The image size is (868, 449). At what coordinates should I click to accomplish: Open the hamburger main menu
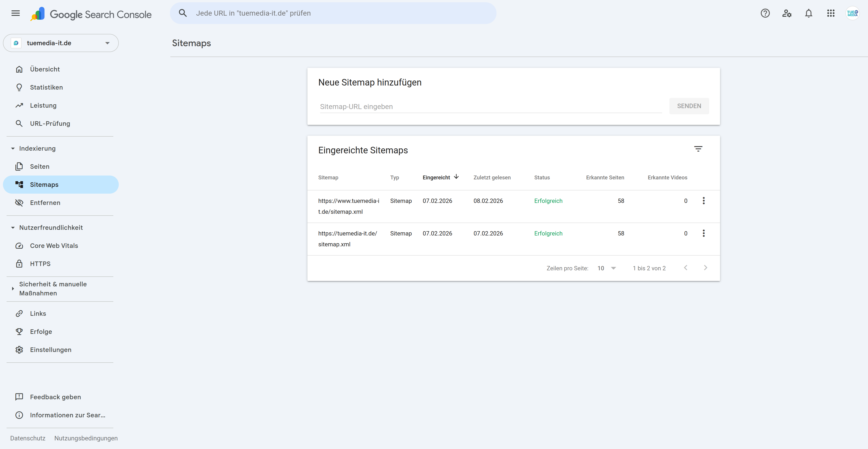pos(16,13)
